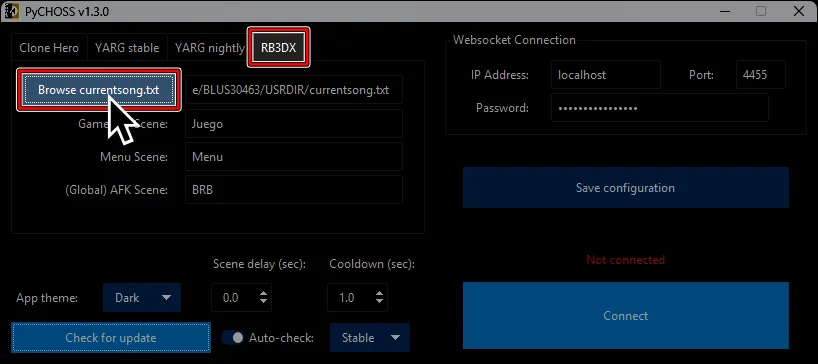This screenshot has width=818, height=364.
Task: Close the PyCHOSS window
Action: [799, 11]
